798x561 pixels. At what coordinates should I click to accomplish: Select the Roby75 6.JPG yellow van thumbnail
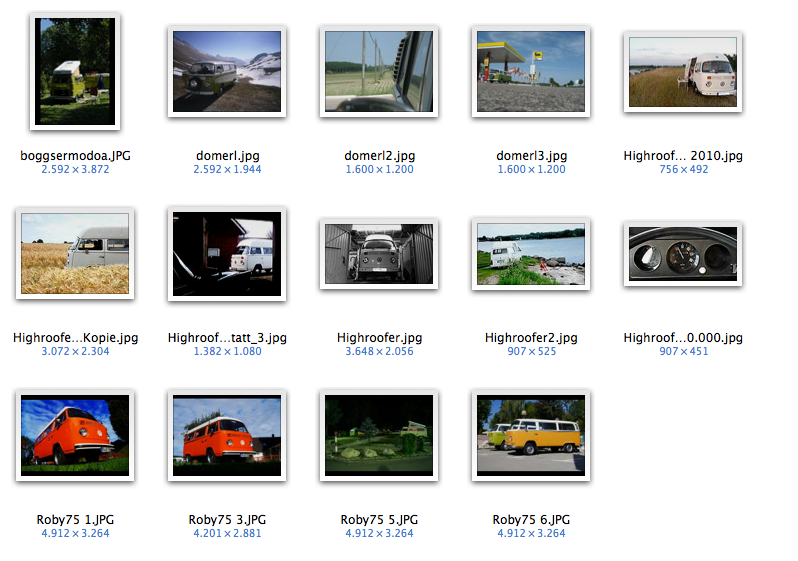pos(531,435)
